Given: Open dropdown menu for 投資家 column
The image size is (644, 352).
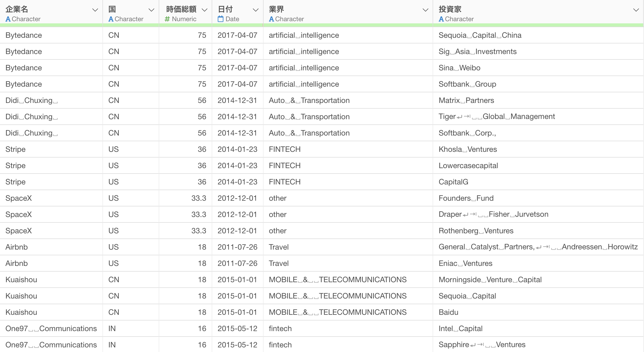Looking at the screenshot, I should 636,10.
